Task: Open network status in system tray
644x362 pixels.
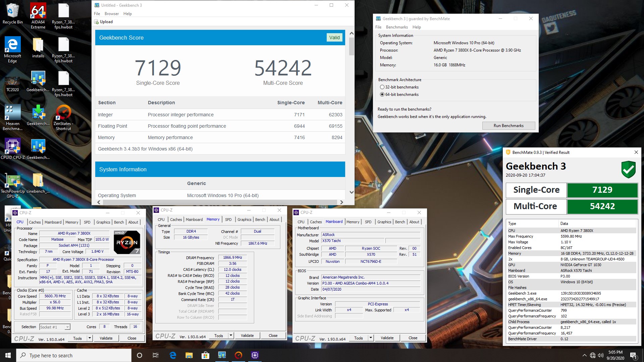Action: 593,355
